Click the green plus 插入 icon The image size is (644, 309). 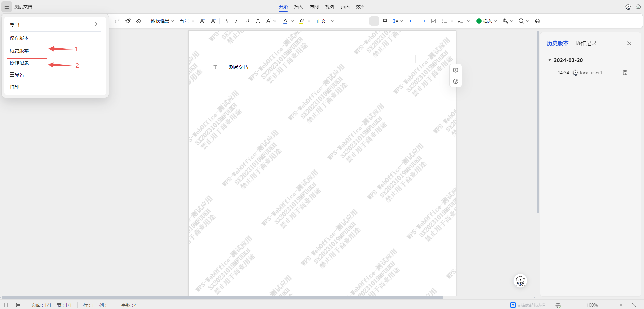[x=479, y=21]
